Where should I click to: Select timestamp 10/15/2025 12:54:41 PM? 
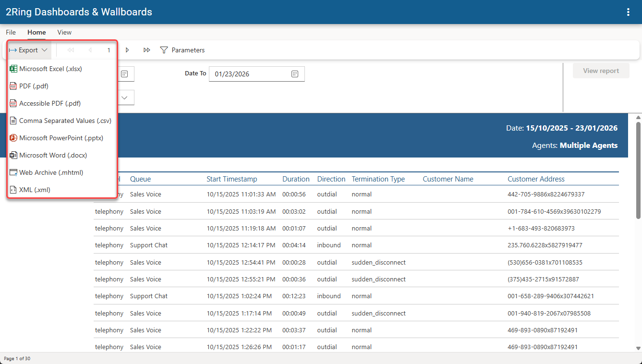241,263
